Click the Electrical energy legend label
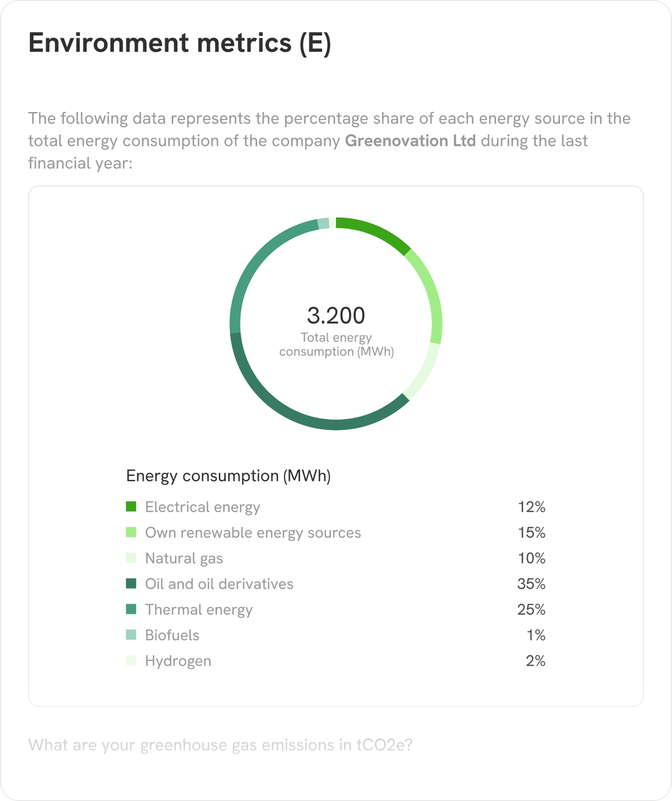 203,507
